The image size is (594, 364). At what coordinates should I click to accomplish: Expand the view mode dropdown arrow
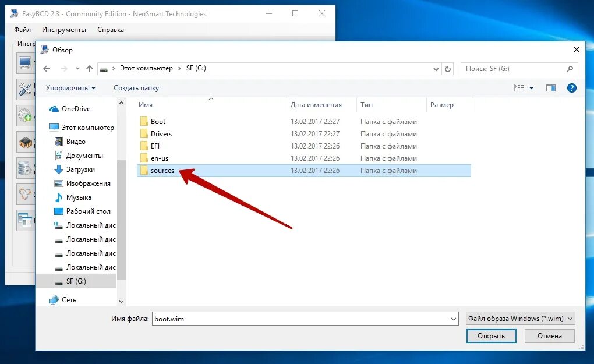tap(531, 87)
